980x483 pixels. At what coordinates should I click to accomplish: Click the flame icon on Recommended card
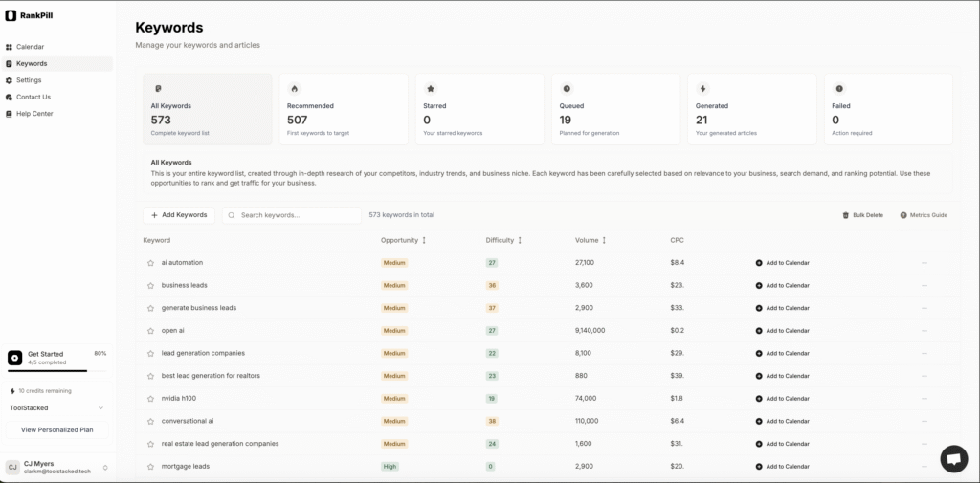tap(295, 89)
